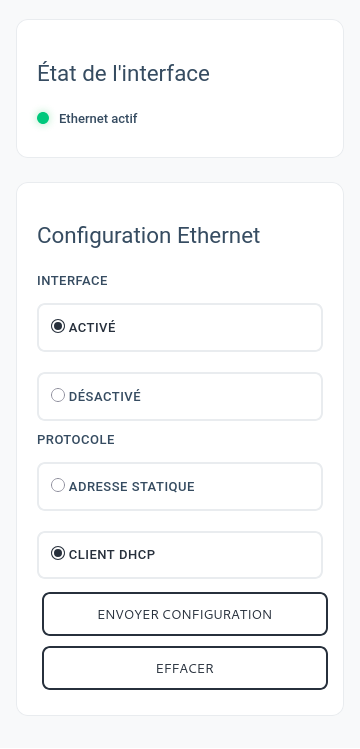Click the DÉSACTIVÉ label text
The image size is (360, 749).
tap(105, 396)
